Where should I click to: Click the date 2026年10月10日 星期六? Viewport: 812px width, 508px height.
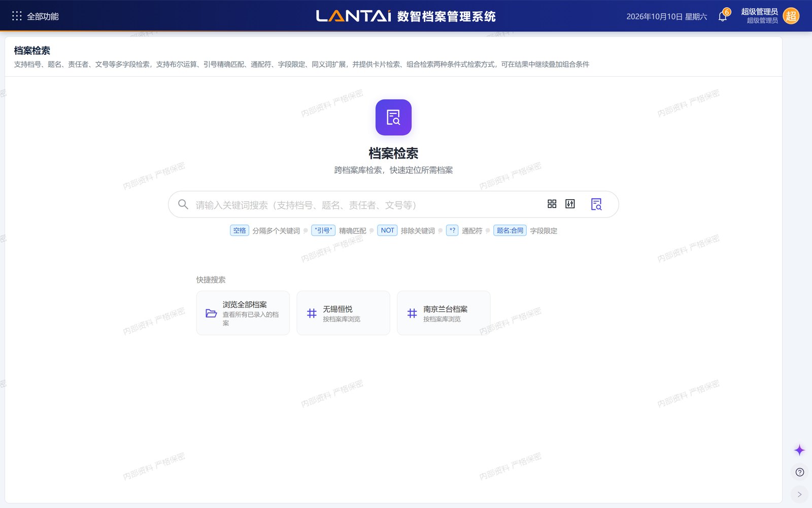click(x=666, y=17)
